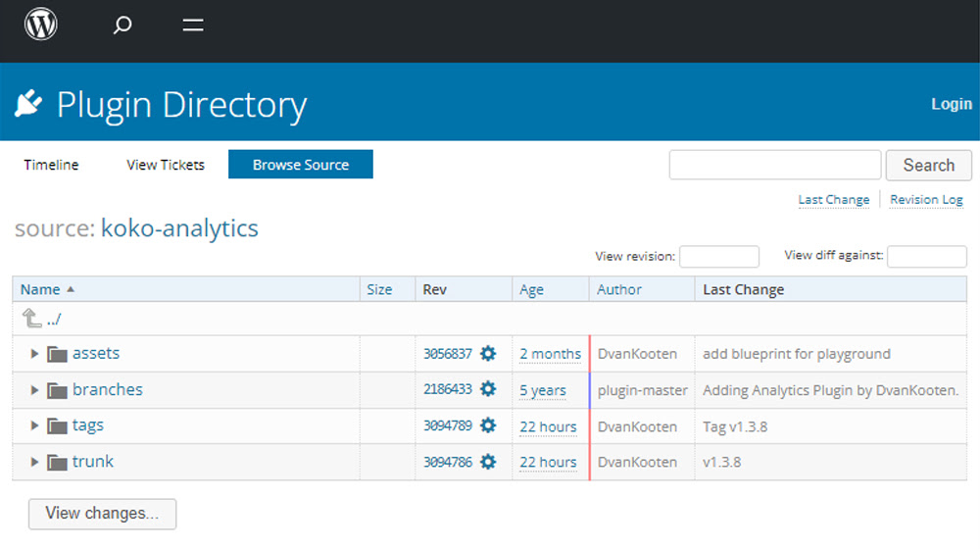Click the WordPress logo icon
980x549 pixels.
click(40, 25)
